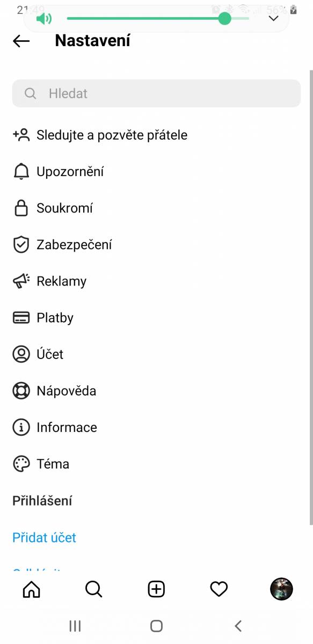Tap the back arrow next to Nastavení
The height and width of the screenshot is (644, 313).
click(x=21, y=41)
